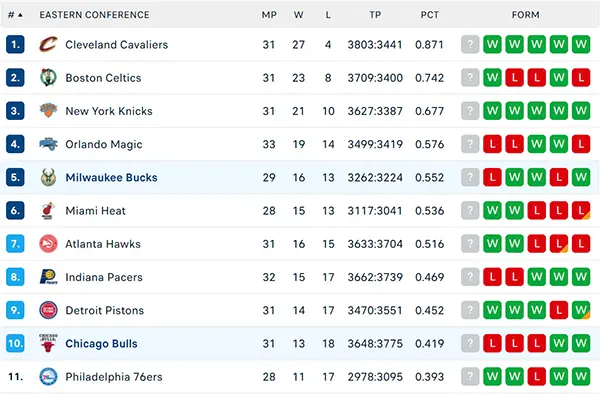Open Cleveland Cavaliers upcoming match question mark

tap(470, 44)
